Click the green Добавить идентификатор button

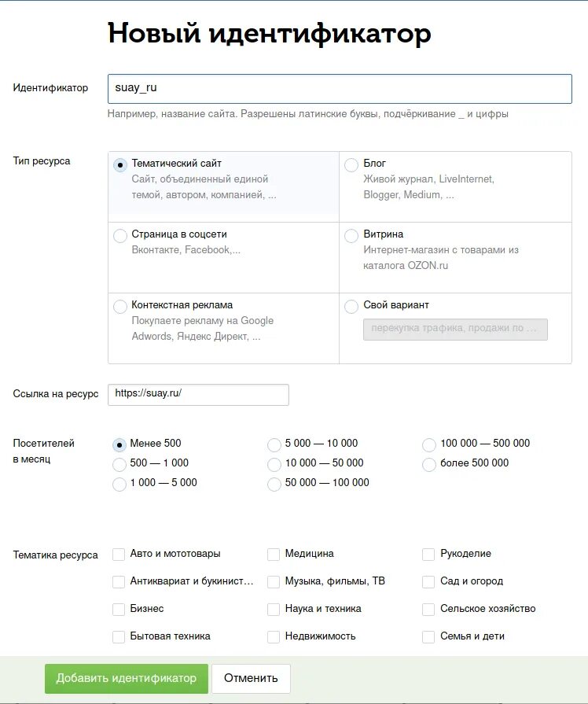(x=127, y=678)
